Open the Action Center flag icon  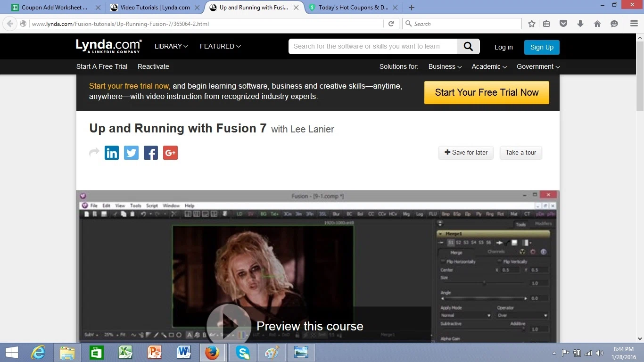(566, 353)
